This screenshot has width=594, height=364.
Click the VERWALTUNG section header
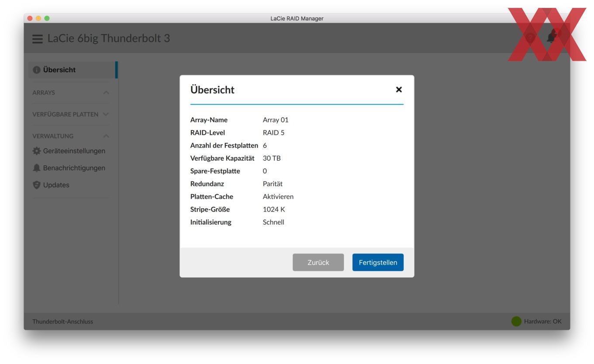click(53, 136)
